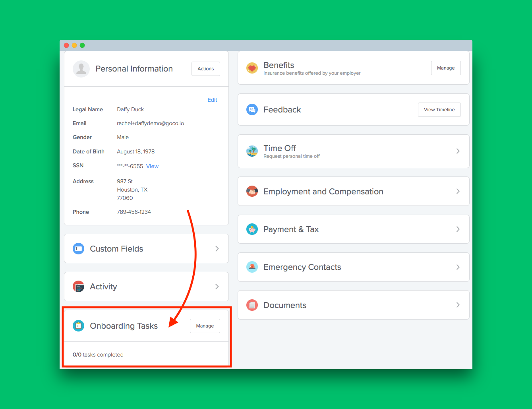This screenshot has height=409, width=532.
Task: Open the Time Off card title
Action: [x=280, y=148]
